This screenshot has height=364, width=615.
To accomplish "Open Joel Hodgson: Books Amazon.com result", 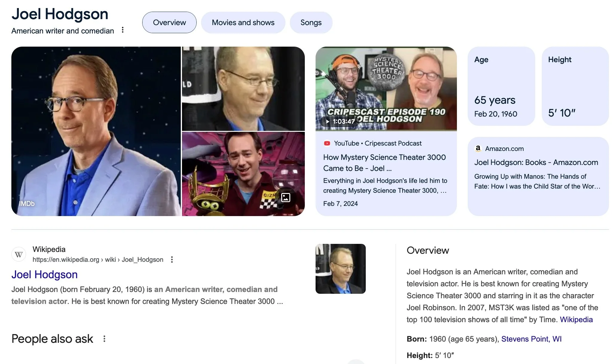I will tap(536, 162).
